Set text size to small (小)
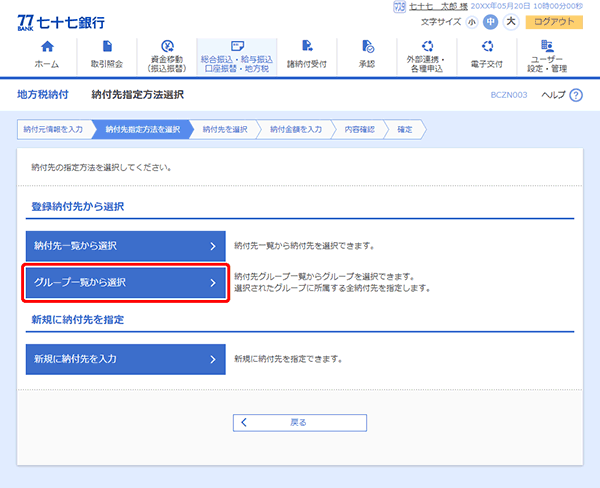The image size is (600, 488). 472,22
